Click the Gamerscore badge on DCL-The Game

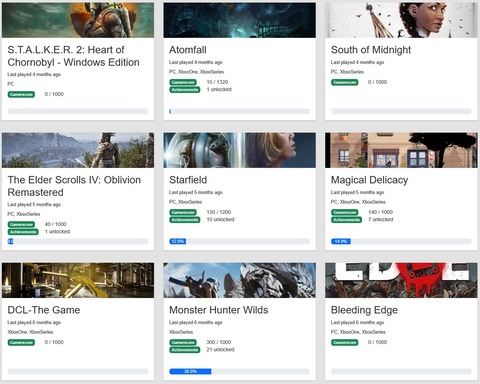point(21,342)
